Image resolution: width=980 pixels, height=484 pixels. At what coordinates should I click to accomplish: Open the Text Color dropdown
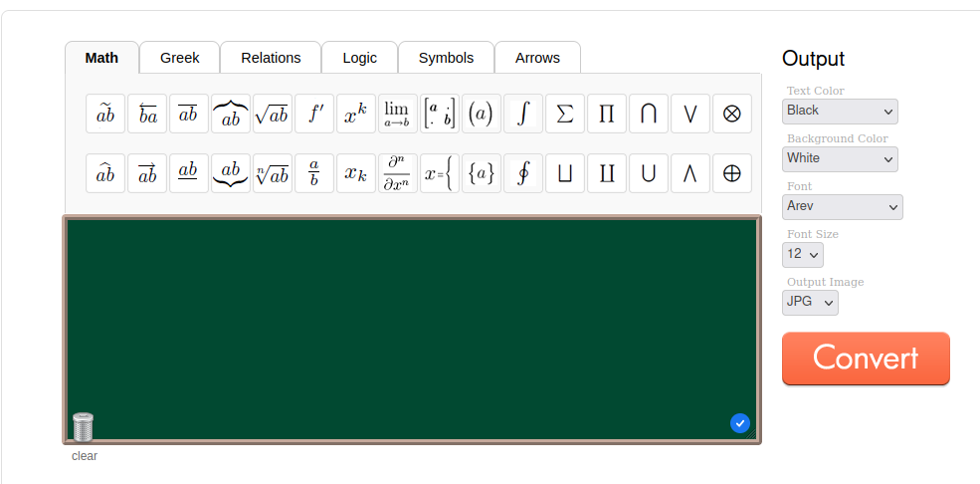[840, 112]
